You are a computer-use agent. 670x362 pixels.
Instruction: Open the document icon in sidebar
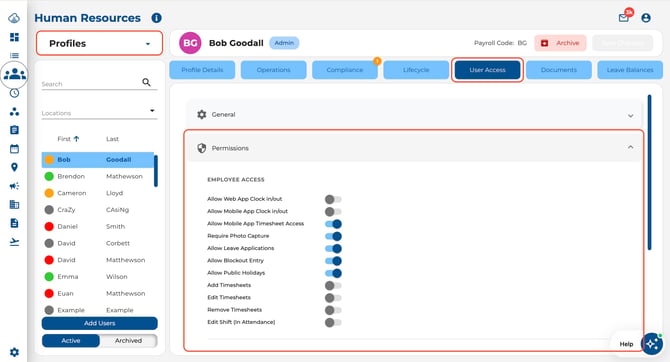[14, 223]
